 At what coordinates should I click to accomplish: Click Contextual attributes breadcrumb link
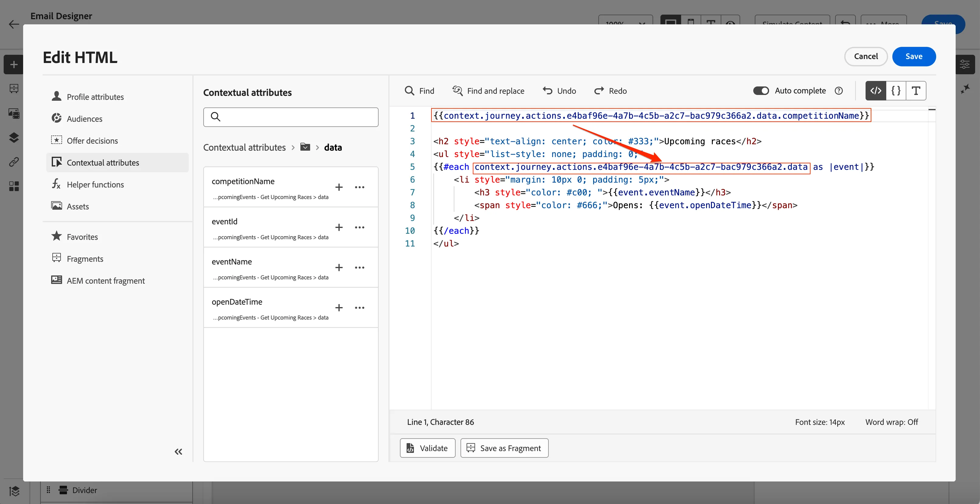pos(244,147)
